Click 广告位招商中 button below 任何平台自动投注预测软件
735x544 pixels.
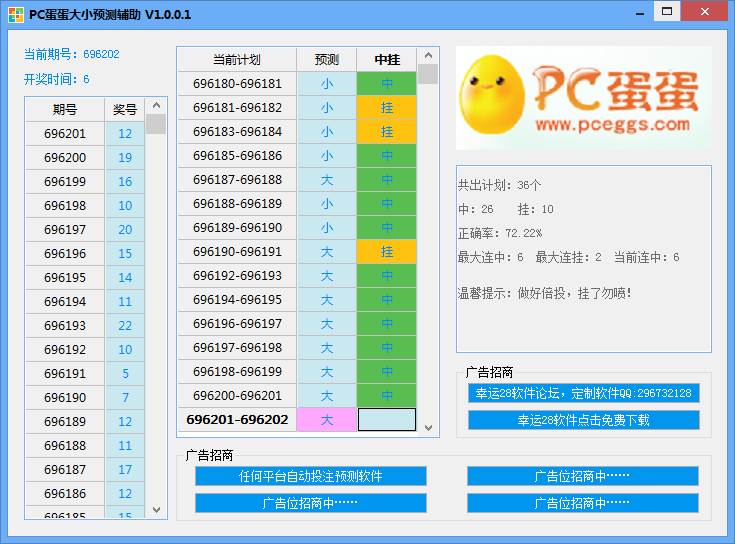[x=311, y=503]
